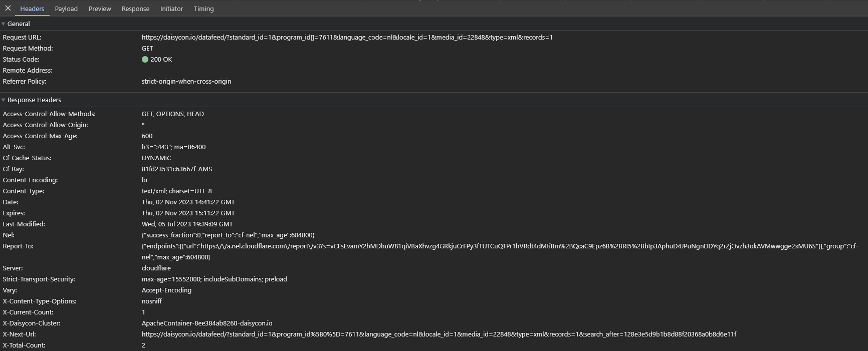This screenshot has height=351, width=868.
Task: Click the green 200 OK status dot
Action: (145, 60)
